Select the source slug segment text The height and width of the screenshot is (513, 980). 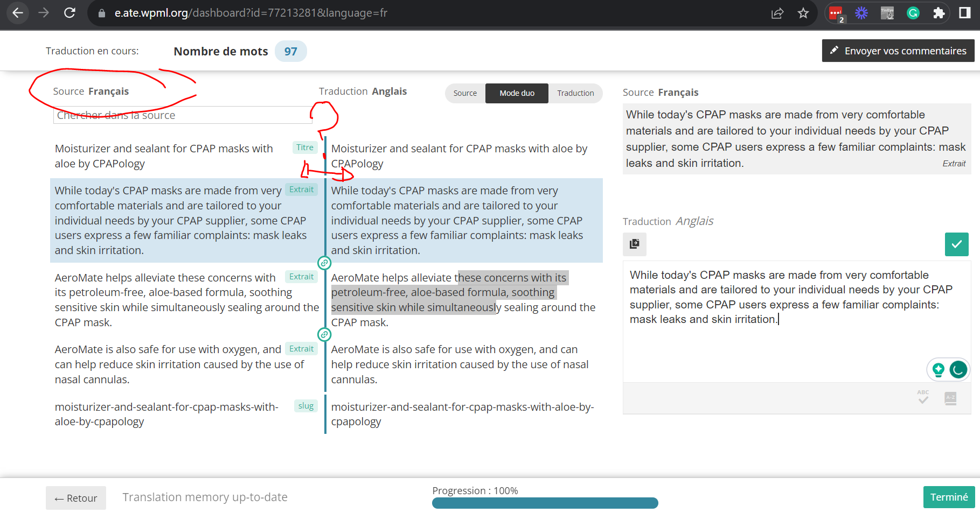coord(166,414)
